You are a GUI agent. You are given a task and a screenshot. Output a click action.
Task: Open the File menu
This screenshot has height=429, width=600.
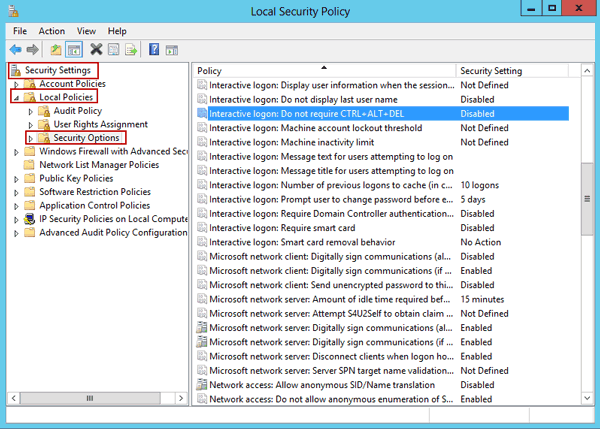[20, 31]
